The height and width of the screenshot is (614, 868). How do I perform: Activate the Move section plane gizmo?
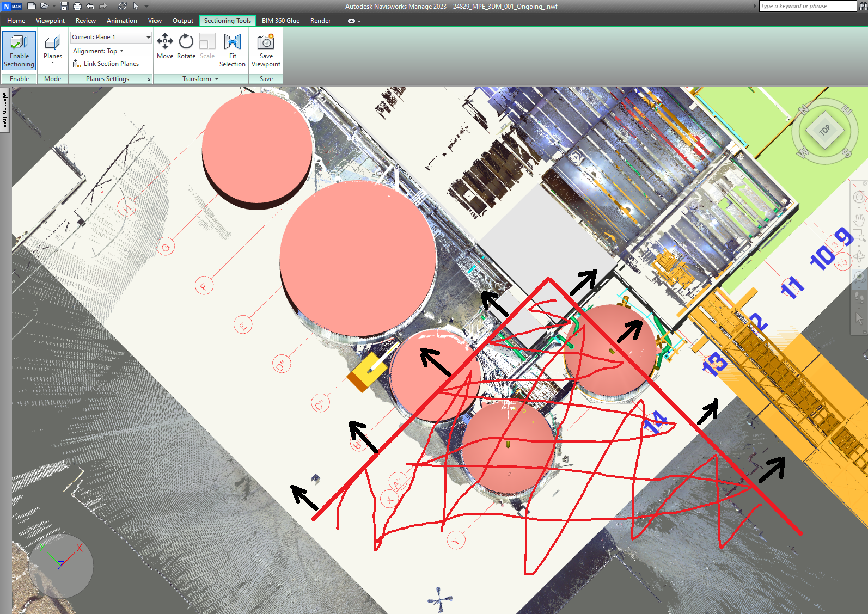pos(165,46)
